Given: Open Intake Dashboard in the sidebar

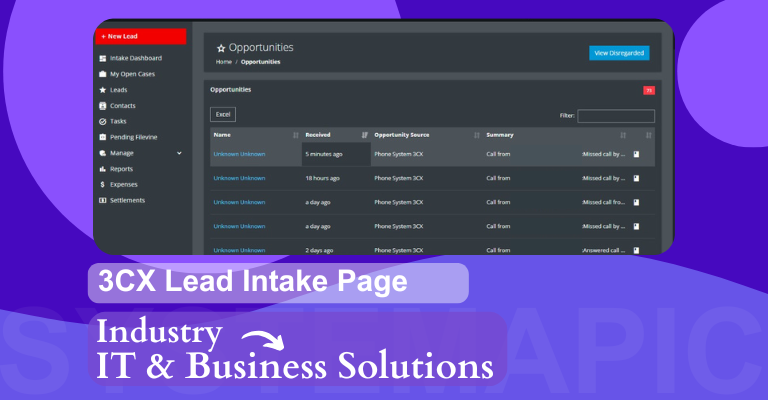Looking at the screenshot, I should tap(136, 58).
